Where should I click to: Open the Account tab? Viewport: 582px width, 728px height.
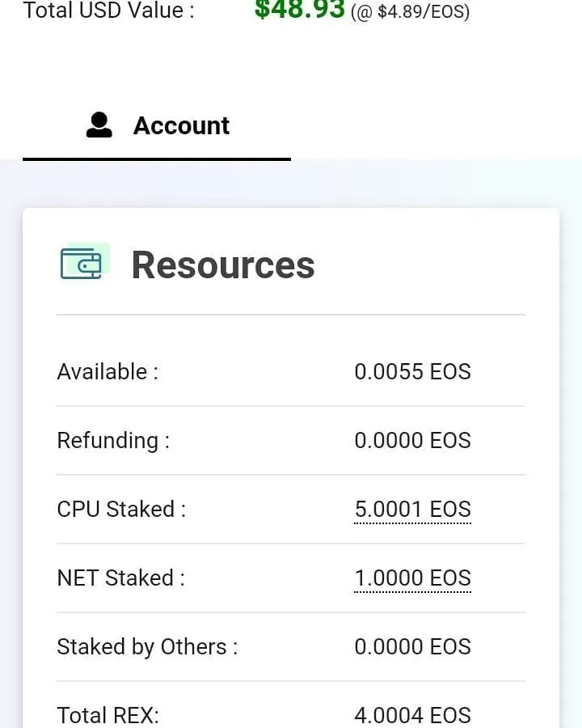(157, 125)
